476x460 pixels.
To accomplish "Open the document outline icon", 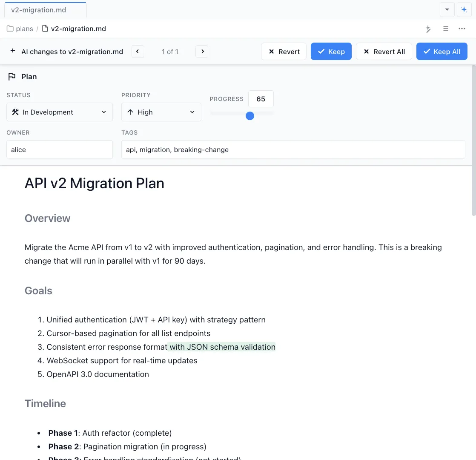I will 445,29.
